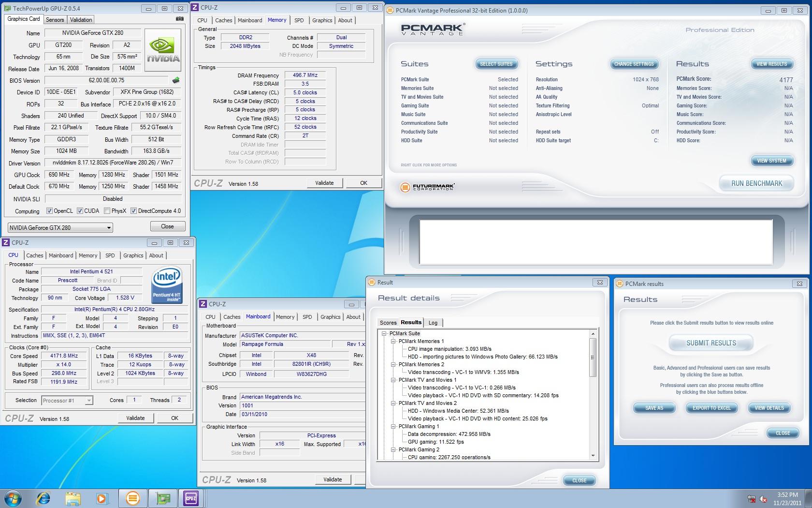Click the white text area in PCMark Vantage
The height and width of the screenshot is (508, 812).
(x=596, y=241)
